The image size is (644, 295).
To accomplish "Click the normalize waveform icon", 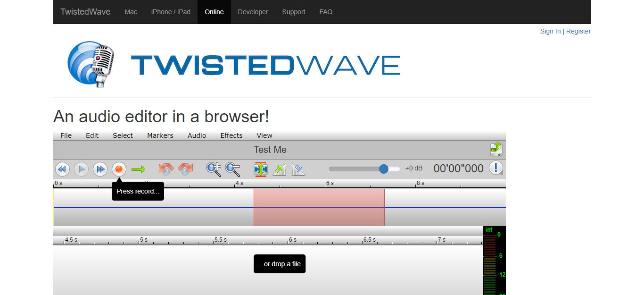I will pyautogui.click(x=279, y=169).
